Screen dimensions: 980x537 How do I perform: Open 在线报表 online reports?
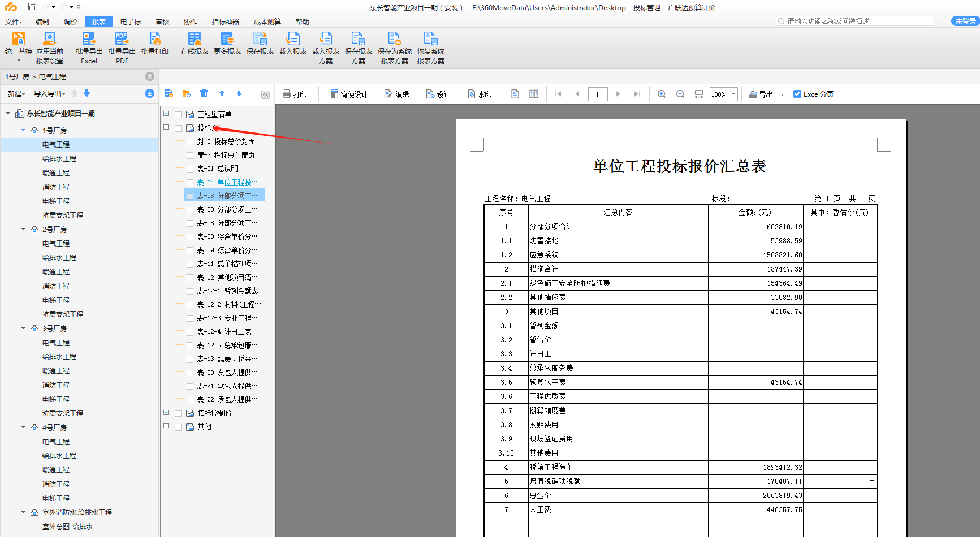pyautogui.click(x=194, y=38)
